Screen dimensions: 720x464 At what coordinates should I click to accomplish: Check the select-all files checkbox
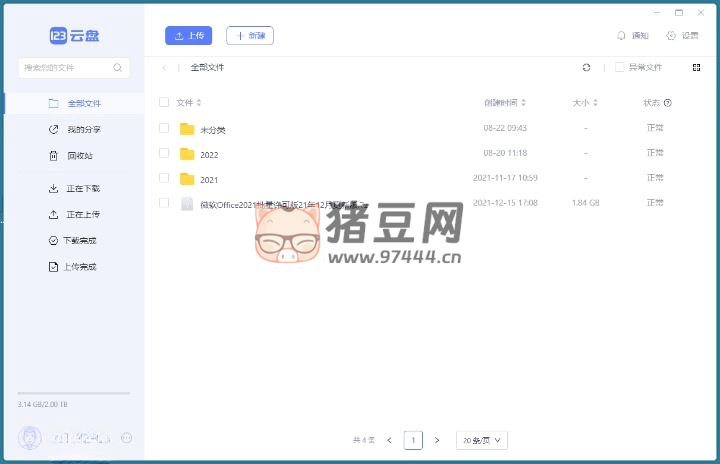[x=164, y=103]
